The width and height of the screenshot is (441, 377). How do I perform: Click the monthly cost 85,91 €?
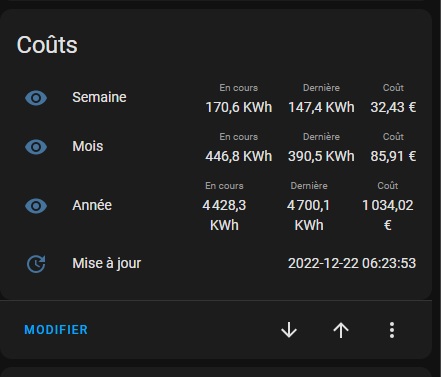click(393, 156)
